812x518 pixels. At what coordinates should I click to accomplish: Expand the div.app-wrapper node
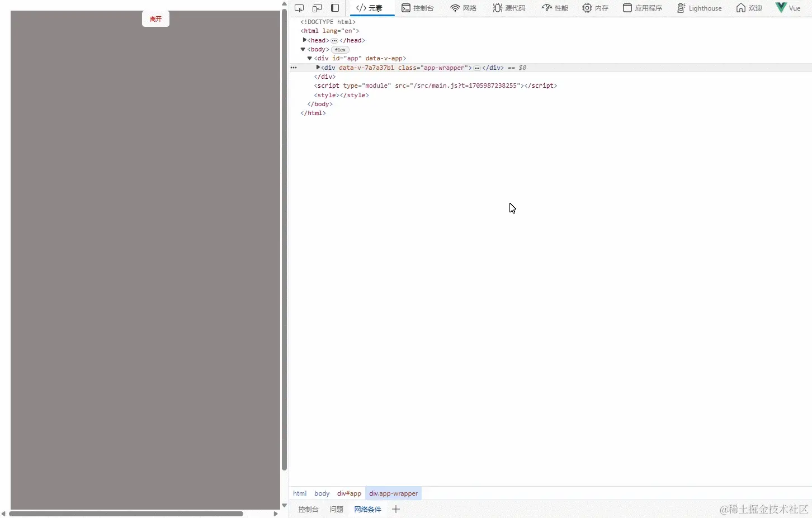click(318, 68)
